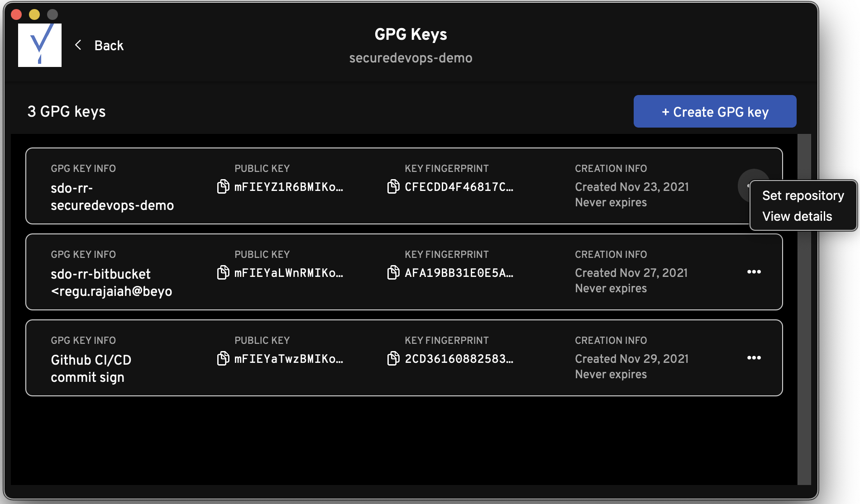Copy public key for sdo-rr-securedevops-demo
Image resolution: width=860 pixels, height=504 pixels.
tap(223, 186)
